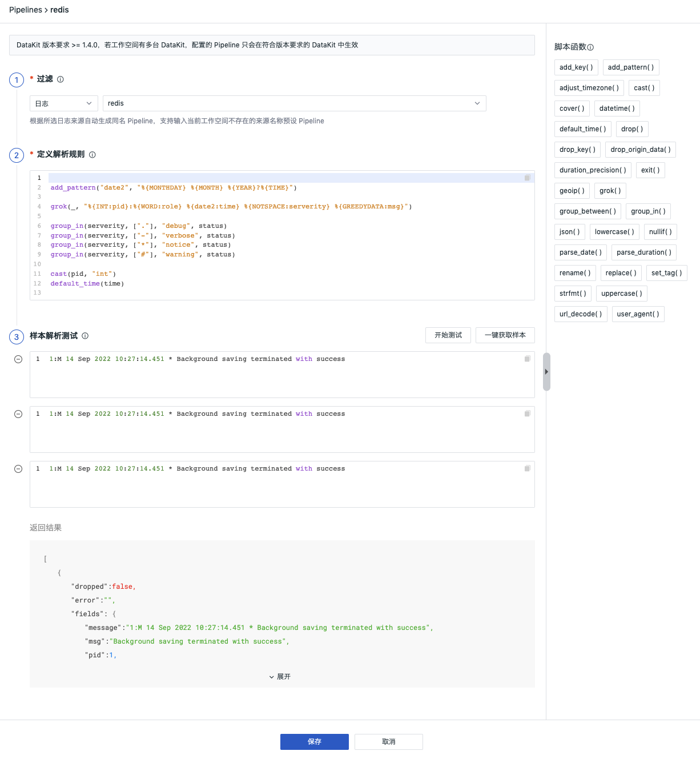Click the info icon next to 过滤

(61, 79)
